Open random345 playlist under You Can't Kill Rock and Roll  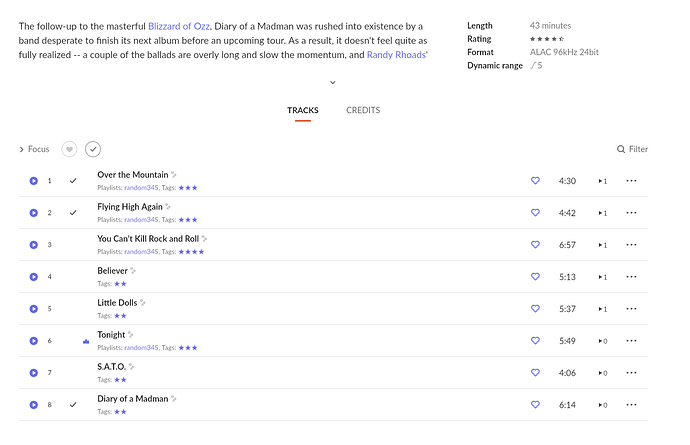(141, 252)
